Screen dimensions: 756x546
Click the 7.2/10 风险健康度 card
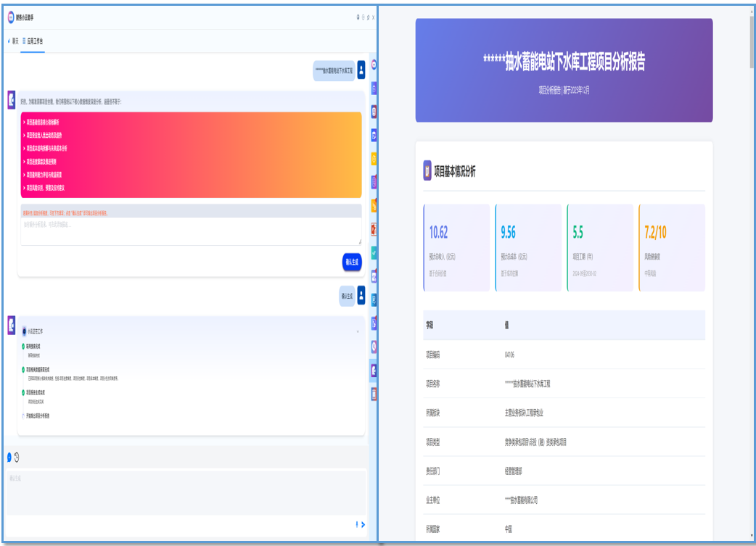click(672, 248)
